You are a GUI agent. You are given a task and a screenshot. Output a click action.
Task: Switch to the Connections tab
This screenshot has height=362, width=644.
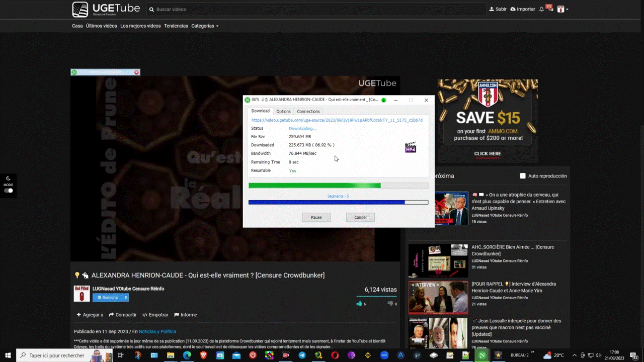click(x=308, y=111)
